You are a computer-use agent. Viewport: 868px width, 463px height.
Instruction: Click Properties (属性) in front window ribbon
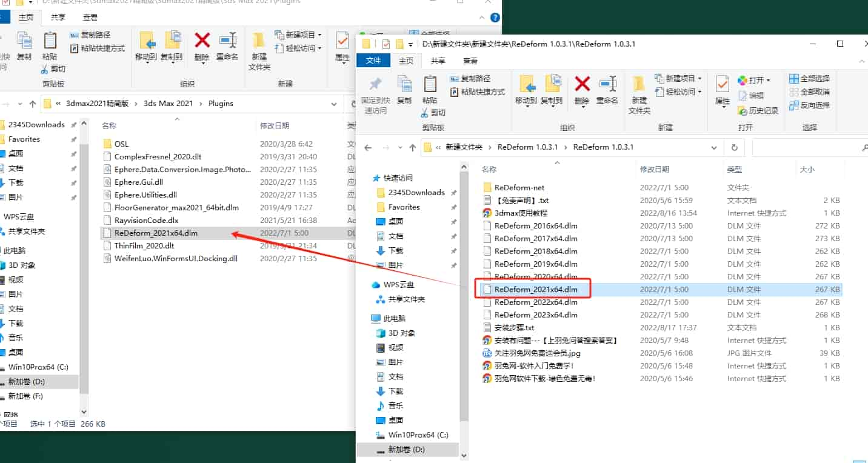(x=723, y=91)
